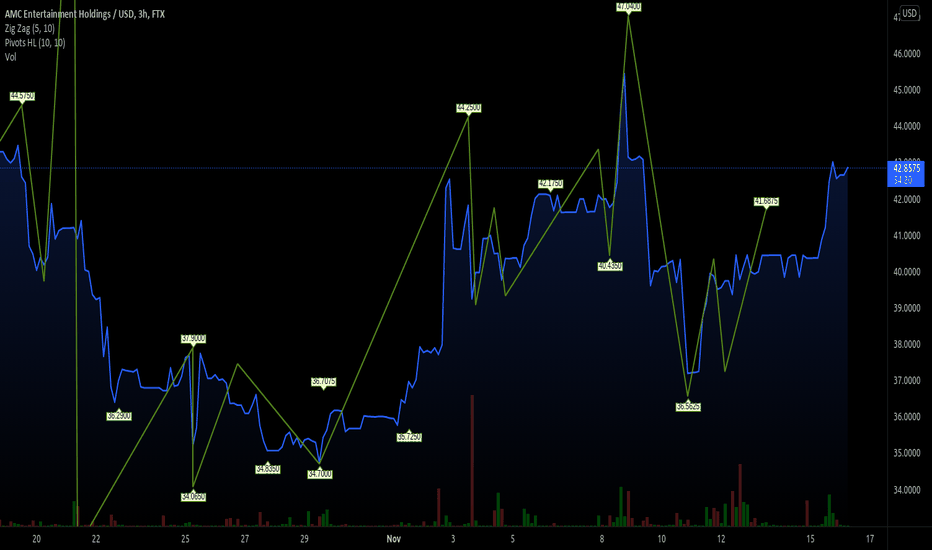This screenshot has height=550, width=932.
Task: Click the 34.8350 pivot low label
Action: [267, 469]
